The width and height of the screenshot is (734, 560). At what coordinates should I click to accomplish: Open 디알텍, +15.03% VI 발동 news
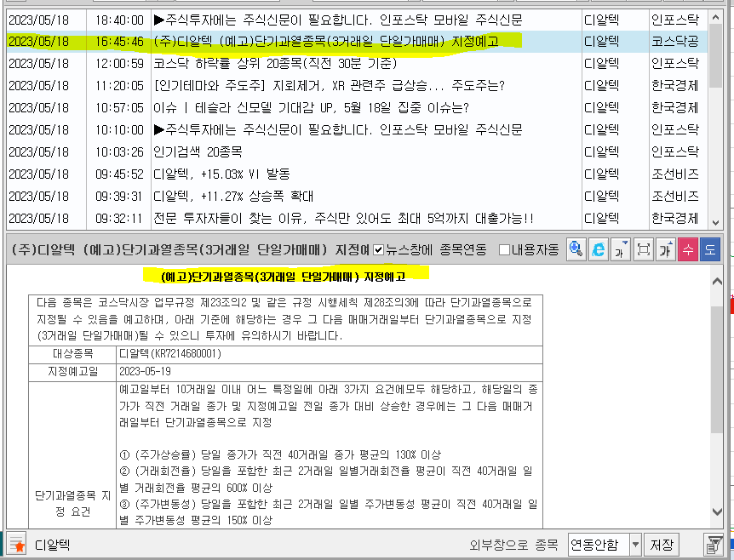point(357,174)
